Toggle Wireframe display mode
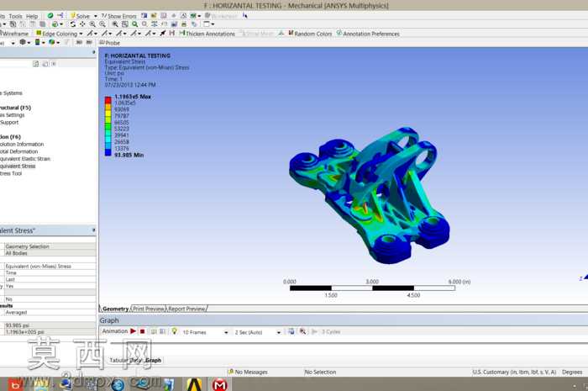This screenshot has height=391, width=588. tap(14, 34)
